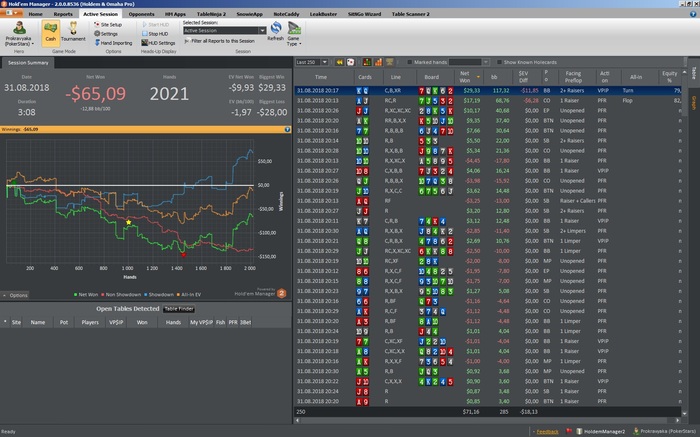Expand the graph Options panel
This screenshot has height=437, width=700.
click(16, 295)
